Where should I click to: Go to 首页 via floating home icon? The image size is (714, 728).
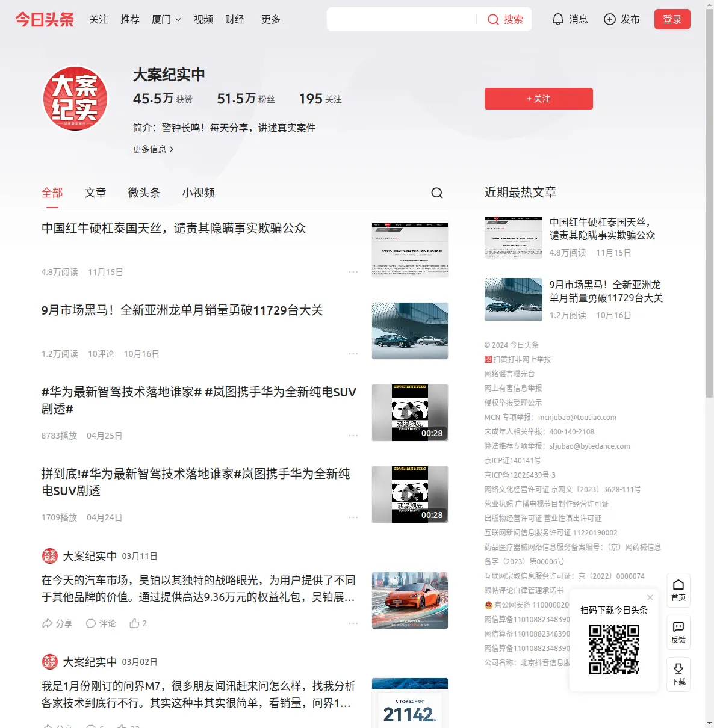[x=678, y=590]
